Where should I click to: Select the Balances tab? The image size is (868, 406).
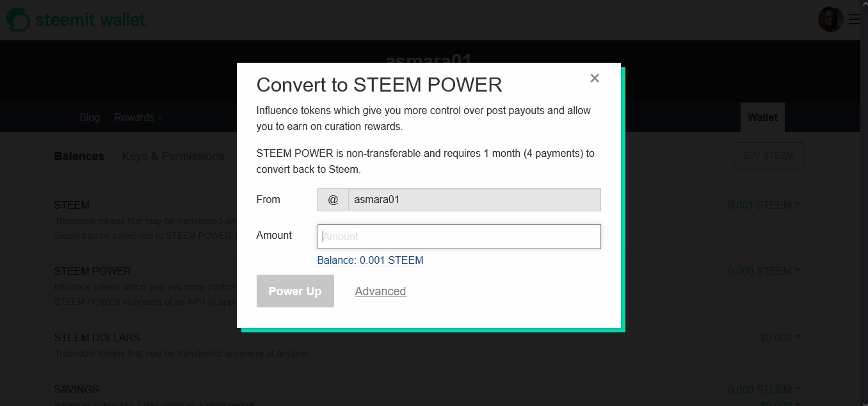coord(79,156)
